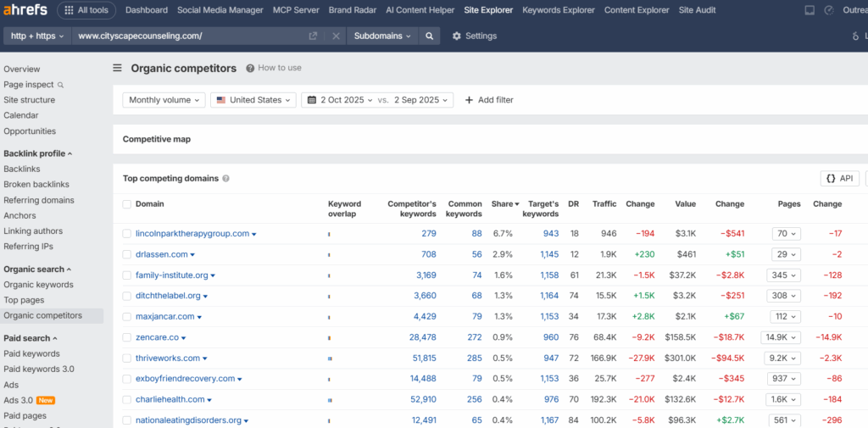Open Backlinks in sidebar
Screen dimensions: 868x428
point(21,169)
